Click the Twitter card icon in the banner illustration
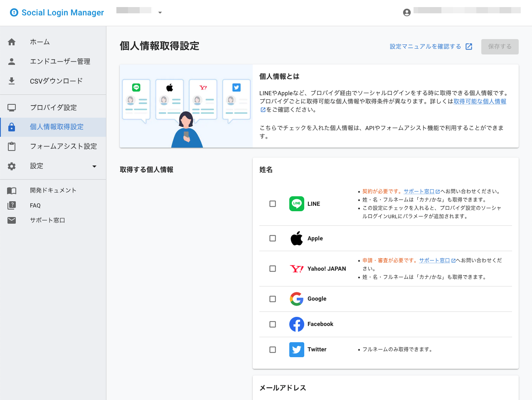 click(x=236, y=87)
